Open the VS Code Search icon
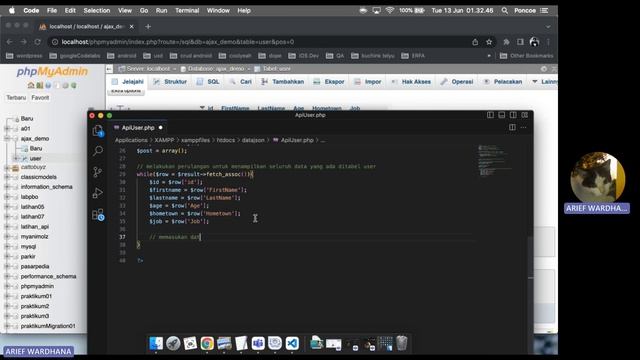 (98, 151)
